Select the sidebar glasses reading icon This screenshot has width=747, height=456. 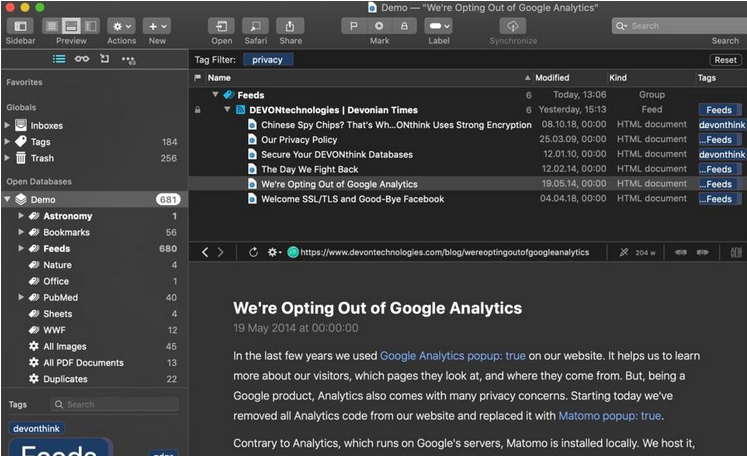click(82, 59)
